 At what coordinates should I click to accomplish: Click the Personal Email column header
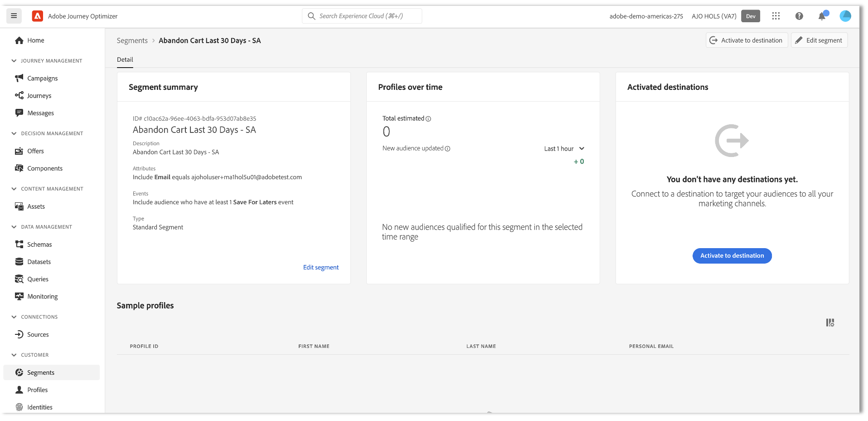tap(651, 346)
